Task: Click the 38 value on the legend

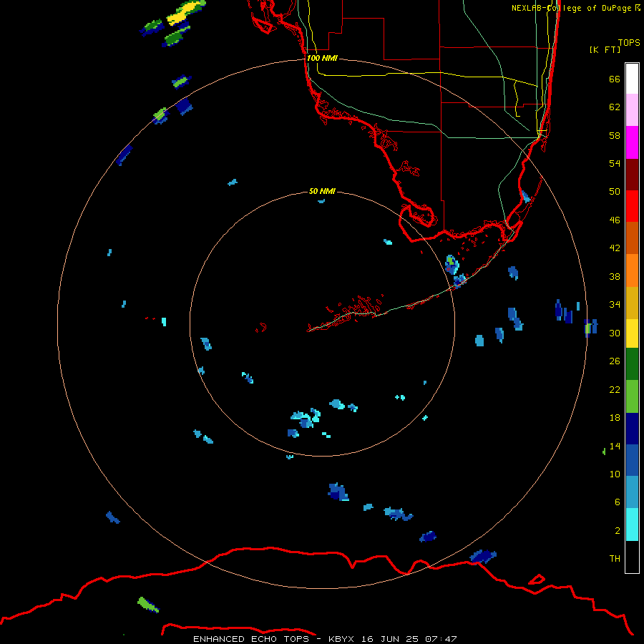Action: coord(615,276)
